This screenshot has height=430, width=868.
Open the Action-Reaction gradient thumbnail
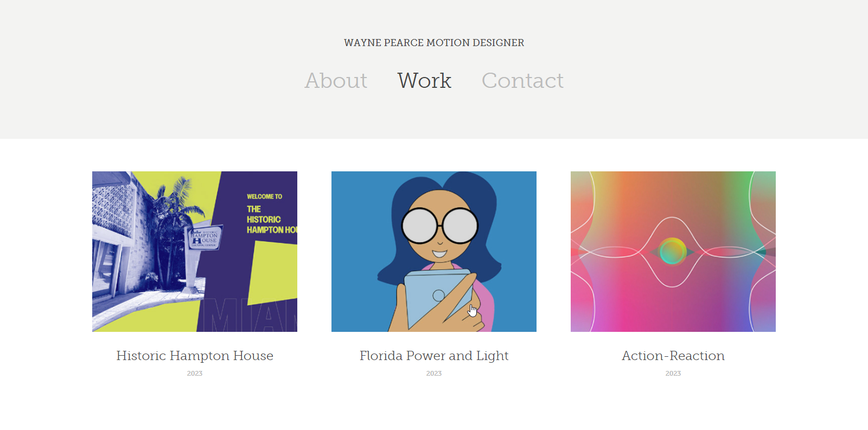pyautogui.click(x=673, y=252)
